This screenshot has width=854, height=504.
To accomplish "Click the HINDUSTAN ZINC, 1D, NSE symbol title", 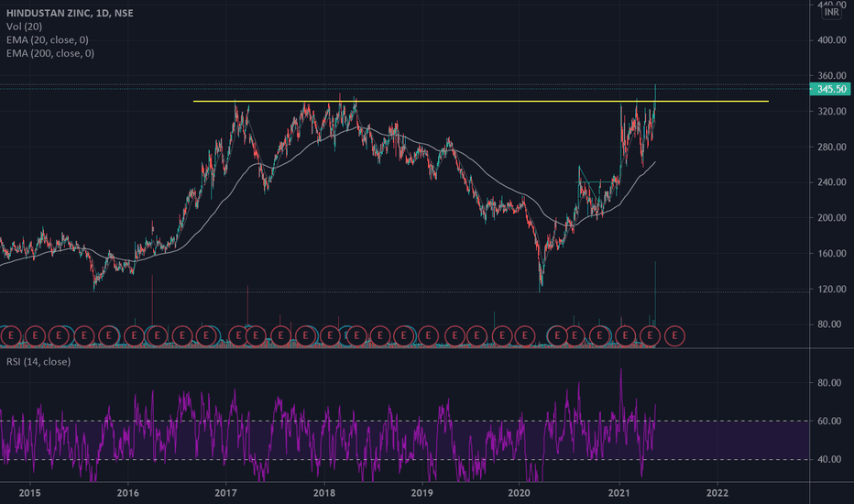I will point(70,13).
